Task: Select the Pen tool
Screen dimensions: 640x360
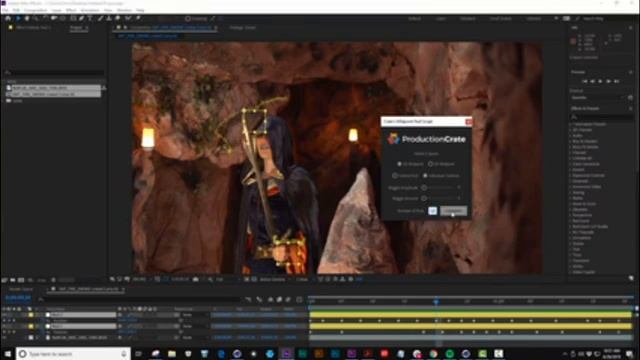Action: click(82, 18)
